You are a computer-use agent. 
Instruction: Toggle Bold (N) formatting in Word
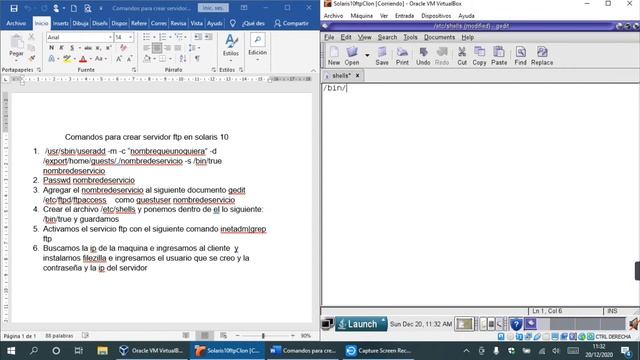(x=51, y=48)
